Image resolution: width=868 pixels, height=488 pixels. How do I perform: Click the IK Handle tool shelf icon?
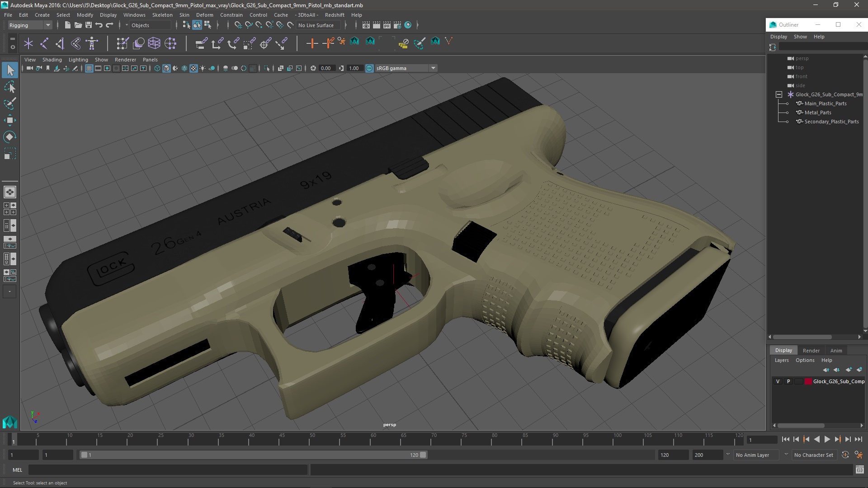[x=60, y=43]
